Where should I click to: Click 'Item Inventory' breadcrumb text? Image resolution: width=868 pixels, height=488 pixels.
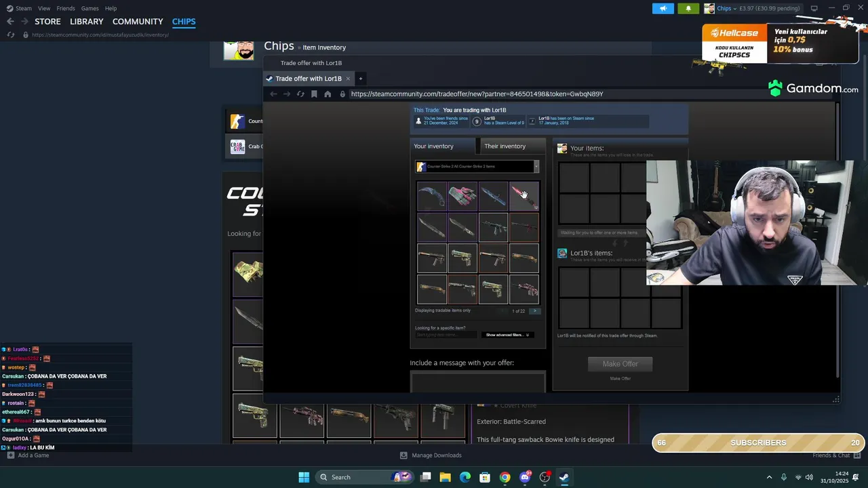[x=324, y=47]
